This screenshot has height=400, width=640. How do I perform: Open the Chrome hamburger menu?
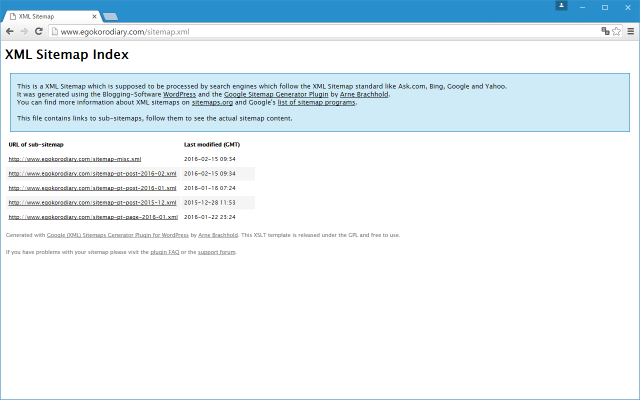tap(631, 32)
